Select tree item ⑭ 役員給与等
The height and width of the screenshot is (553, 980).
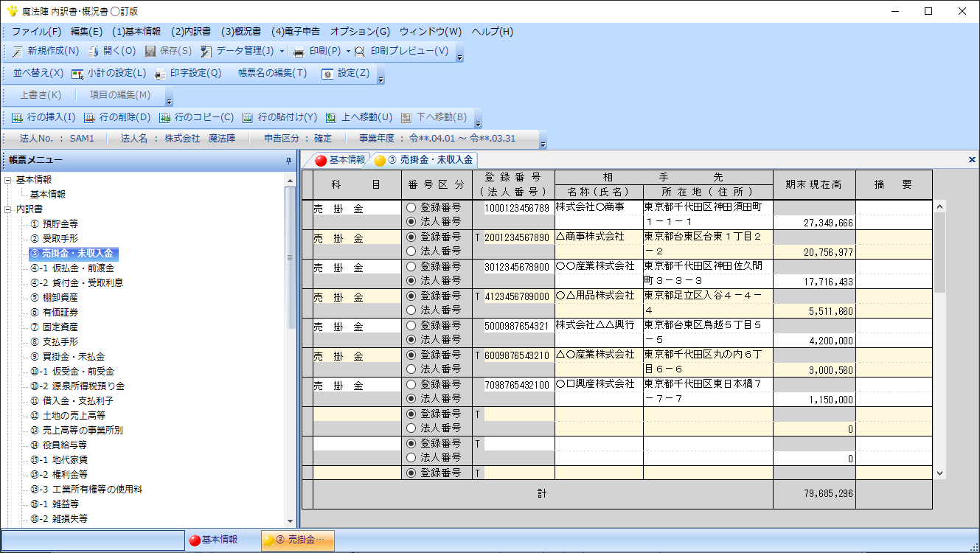pyautogui.click(x=59, y=445)
